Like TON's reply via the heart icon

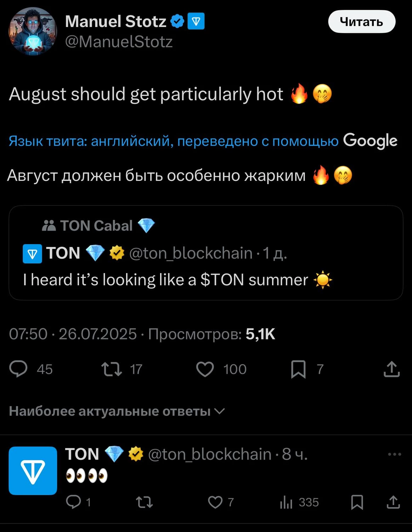(x=215, y=502)
